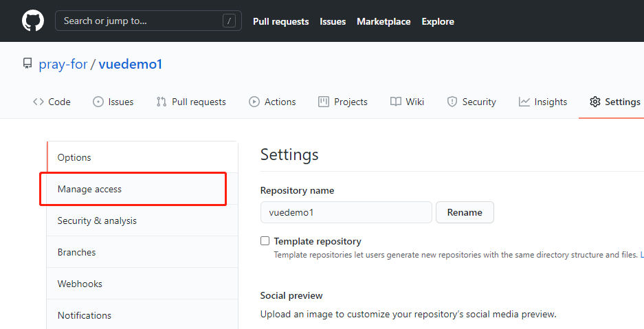Click the Settings tab gear icon
The image size is (644, 329).
click(x=595, y=102)
